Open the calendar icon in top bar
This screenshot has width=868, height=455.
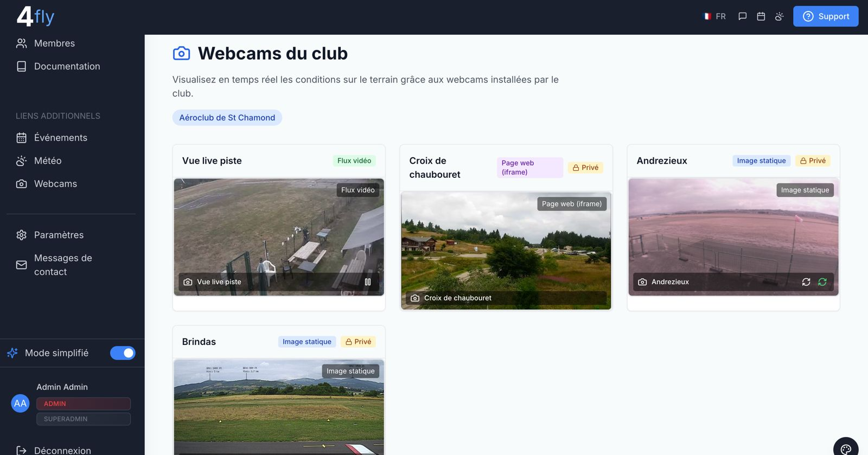click(x=761, y=16)
